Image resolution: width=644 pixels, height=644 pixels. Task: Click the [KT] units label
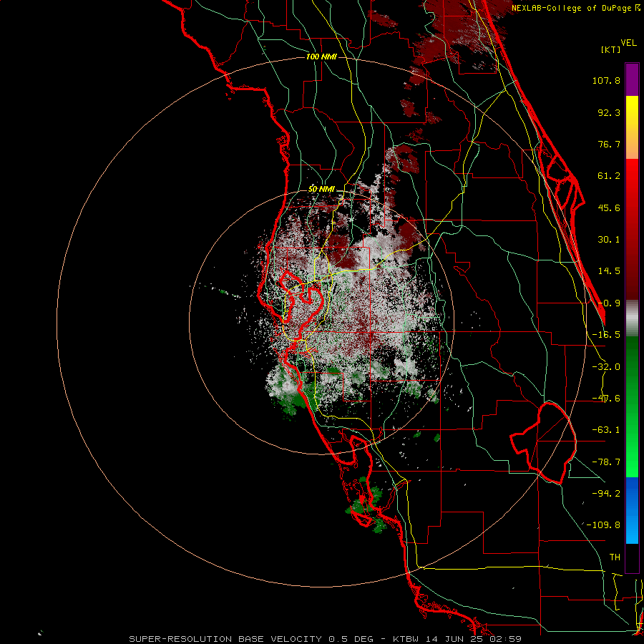click(x=611, y=49)
